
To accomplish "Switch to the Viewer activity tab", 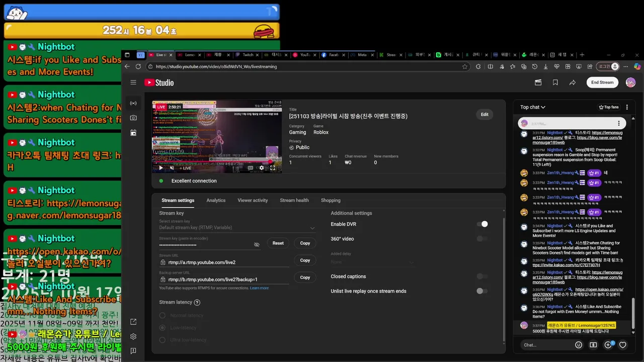I will pos(253,200).
